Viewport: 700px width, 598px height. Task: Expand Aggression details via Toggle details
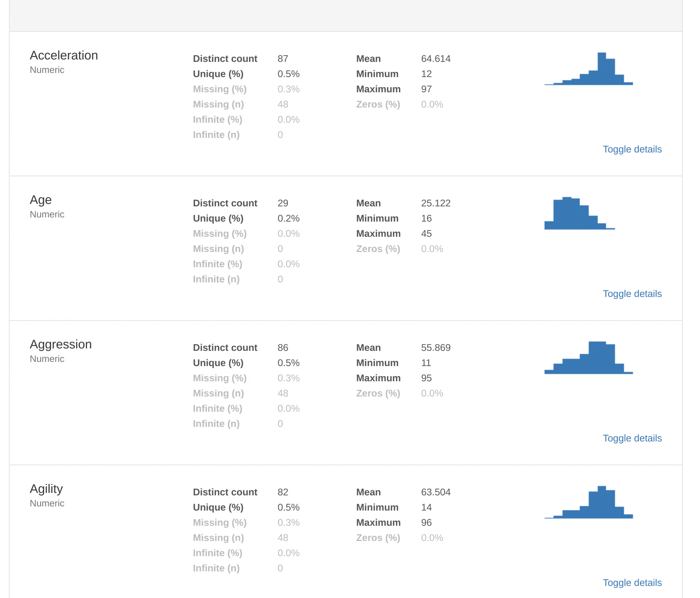[x=632, y=438]
